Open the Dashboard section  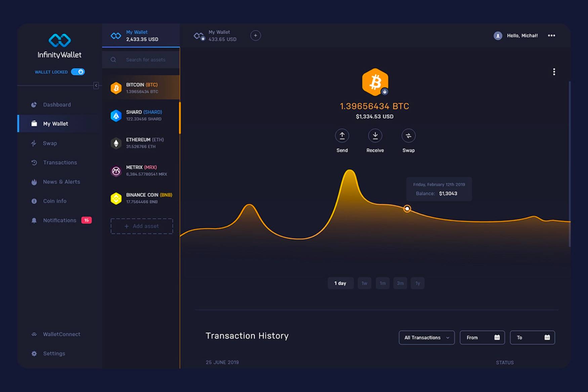(x=57, y=105)
